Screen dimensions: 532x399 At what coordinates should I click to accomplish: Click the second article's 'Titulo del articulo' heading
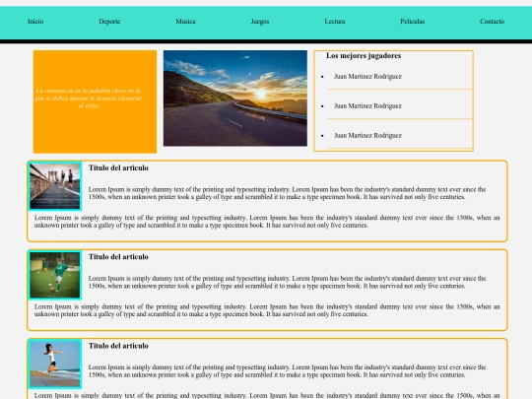[118, 257]
